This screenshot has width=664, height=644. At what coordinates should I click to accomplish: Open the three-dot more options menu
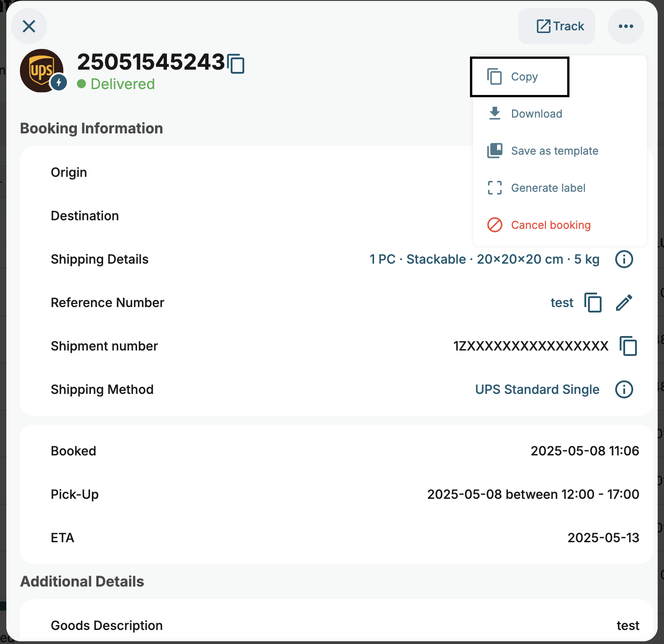point(626,26)
